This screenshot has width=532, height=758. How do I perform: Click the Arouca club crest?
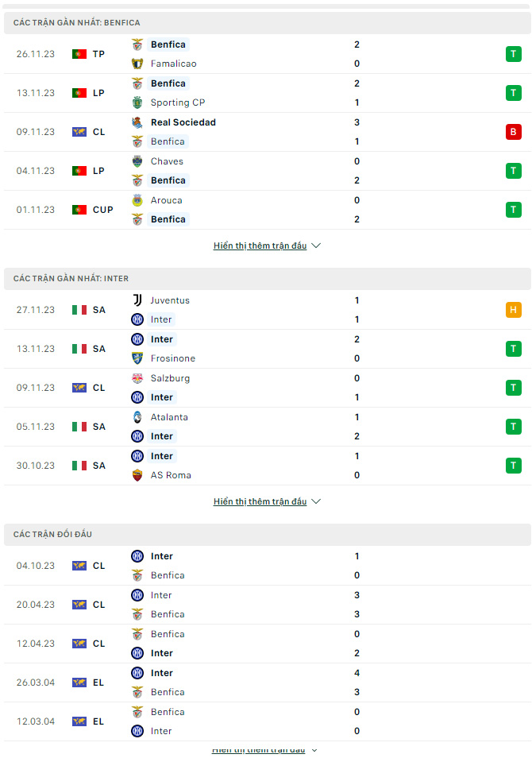coord(137,200)
